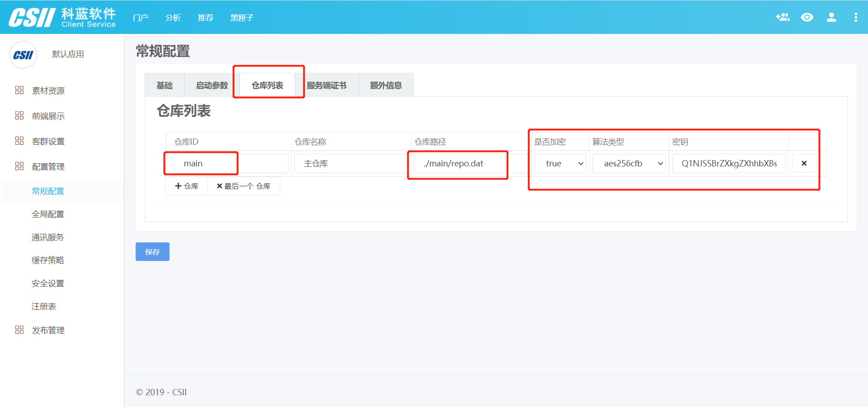The image size is (868, 407).
Task: Open 门户 in the top navigation
Action: [140, 18]
